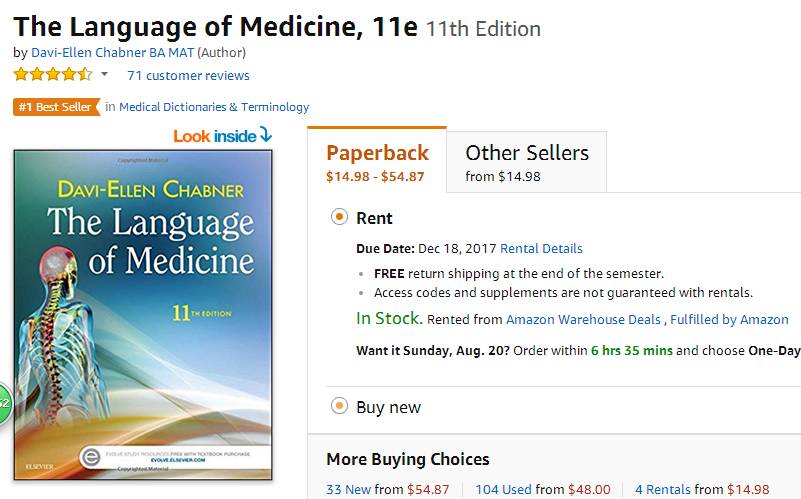Viewport: 801px width, 499px height.
Task: Click the star rating icons
Action: tap(52, 75)
